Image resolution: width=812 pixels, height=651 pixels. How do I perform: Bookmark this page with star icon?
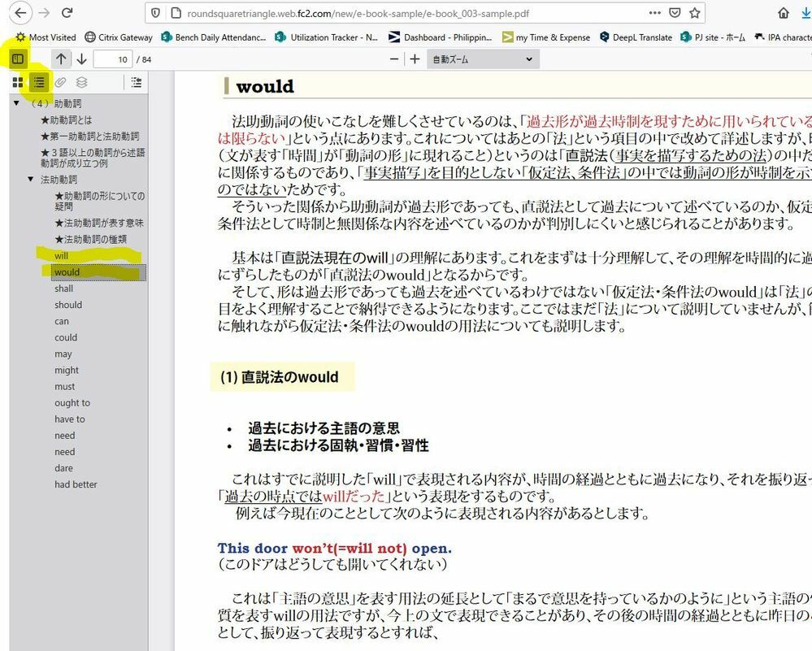tap(695, 13)
